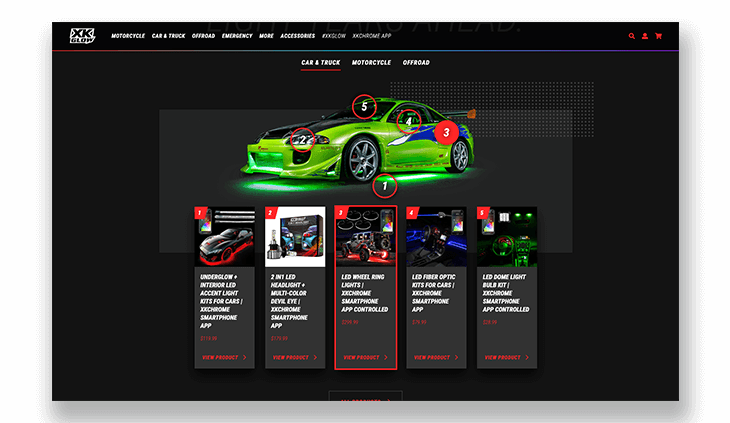View Product for 2 in 1 LED Headlight

(295, 357)
